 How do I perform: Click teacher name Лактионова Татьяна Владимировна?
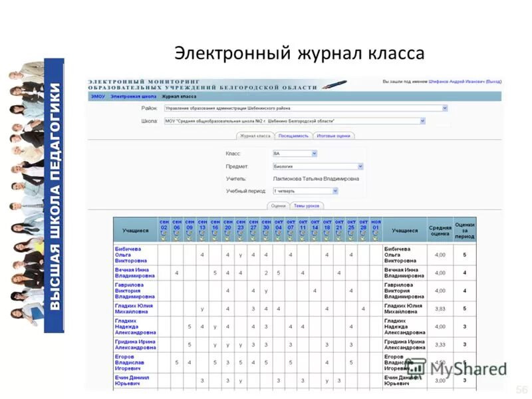(x=316, y=179)
